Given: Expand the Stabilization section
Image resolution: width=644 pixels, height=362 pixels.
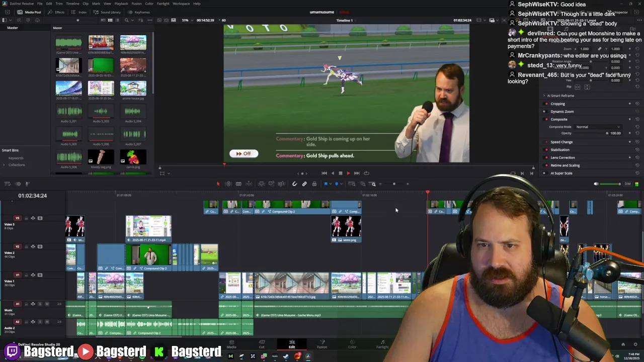Looking at the screenshot, I should coord(560,150).
